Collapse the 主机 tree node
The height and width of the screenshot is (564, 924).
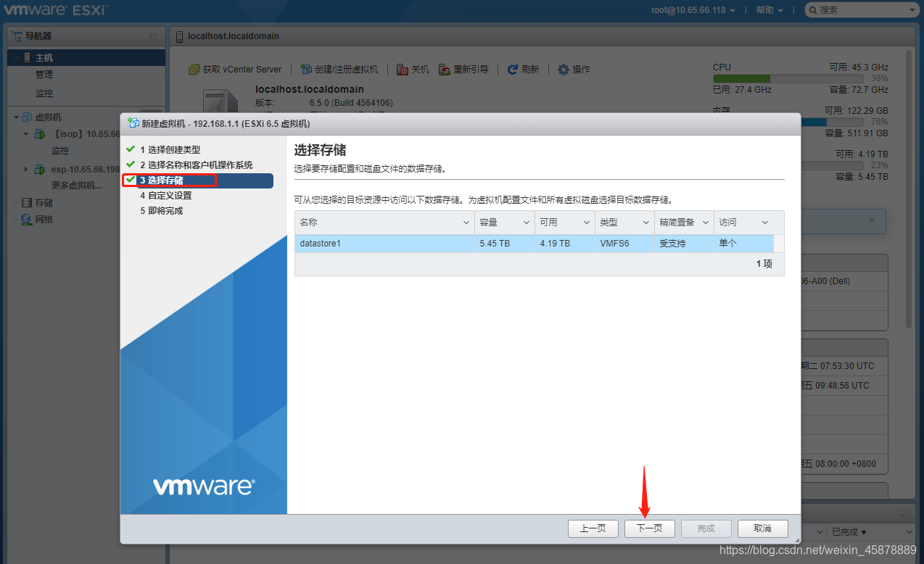tap(15, 58)
